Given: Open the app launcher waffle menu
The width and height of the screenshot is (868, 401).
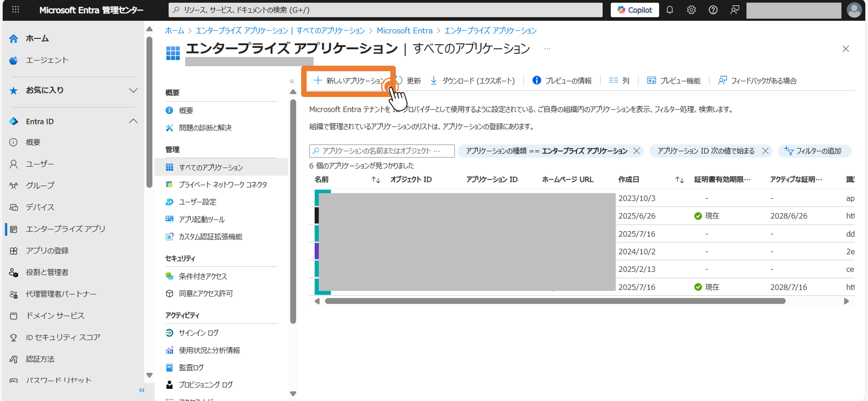Looking at the screenshot, I should (x=16, y=10).
